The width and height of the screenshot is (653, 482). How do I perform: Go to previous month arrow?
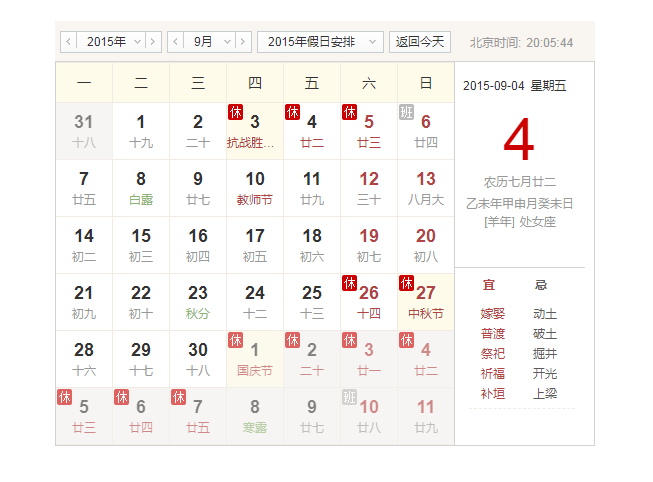tap(175, 42)
